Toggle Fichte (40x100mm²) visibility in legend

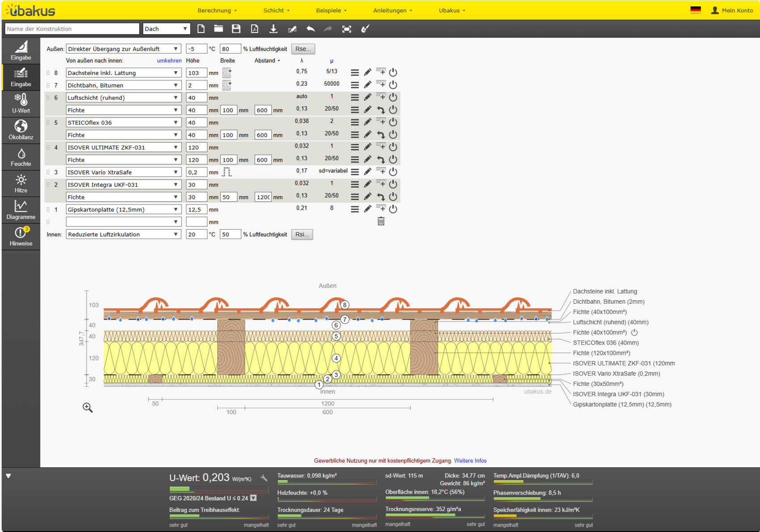click(x=634, y=332)
